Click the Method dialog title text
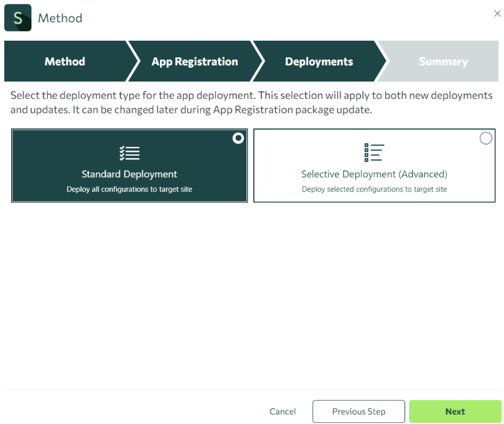Viewport: 504px width, 424px height. (60, 18)
